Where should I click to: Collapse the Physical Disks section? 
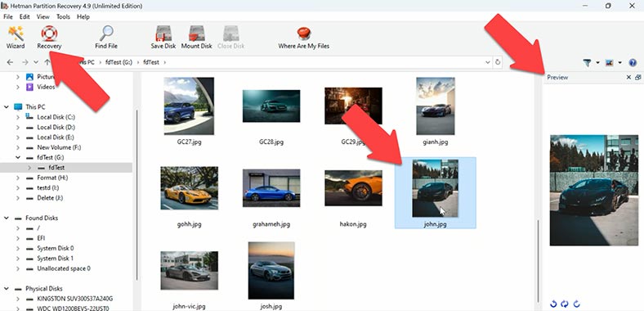pyautogui.click(x=7, y=289)
